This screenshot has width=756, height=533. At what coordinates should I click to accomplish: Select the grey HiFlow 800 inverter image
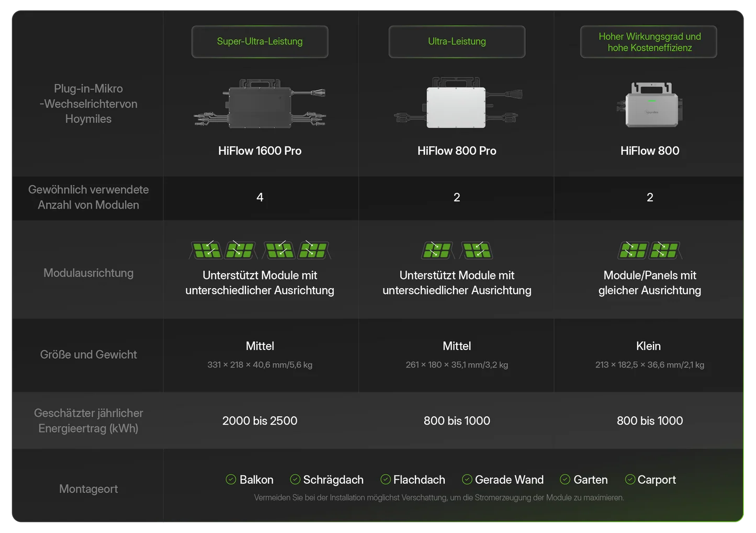(650, 105)
